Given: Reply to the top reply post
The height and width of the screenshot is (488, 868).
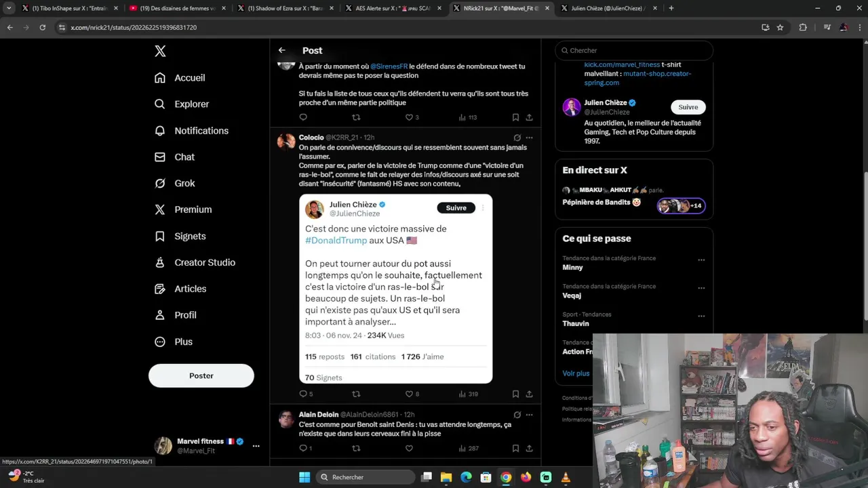Looking at the screenshot, I should pyautogui.click(x=303, y=117).
